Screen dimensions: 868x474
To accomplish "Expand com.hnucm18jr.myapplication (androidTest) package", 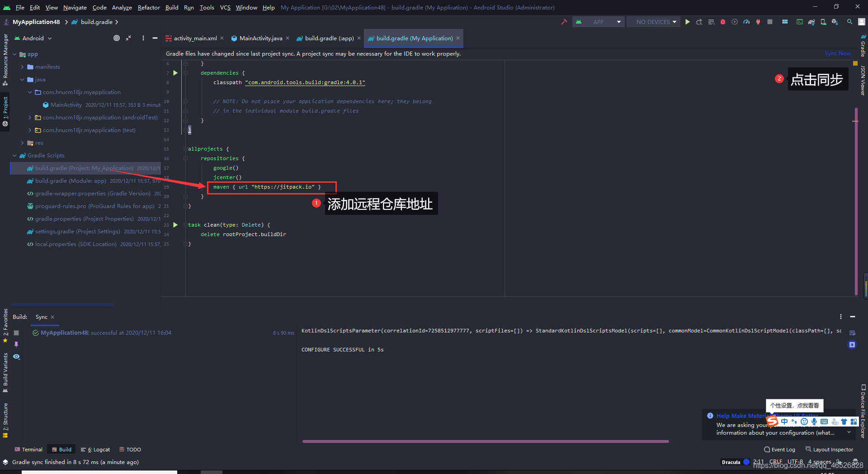I will tap(30, 118).
